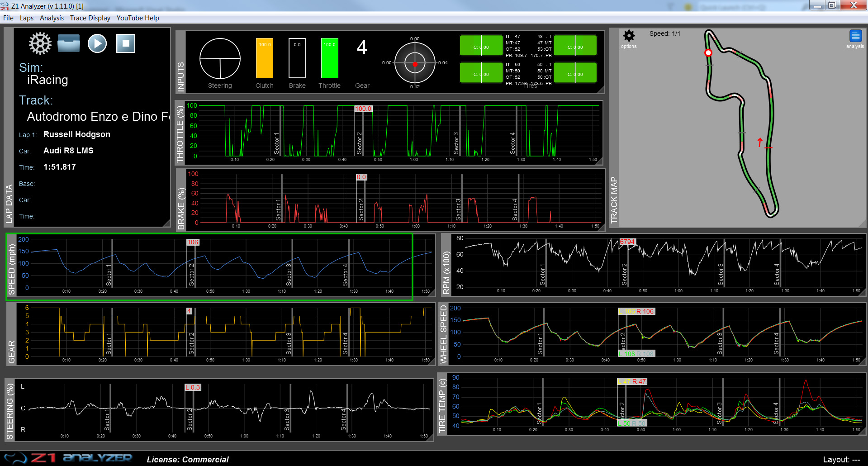Click the Layout indicator in status bar

[x=841, y=459]
